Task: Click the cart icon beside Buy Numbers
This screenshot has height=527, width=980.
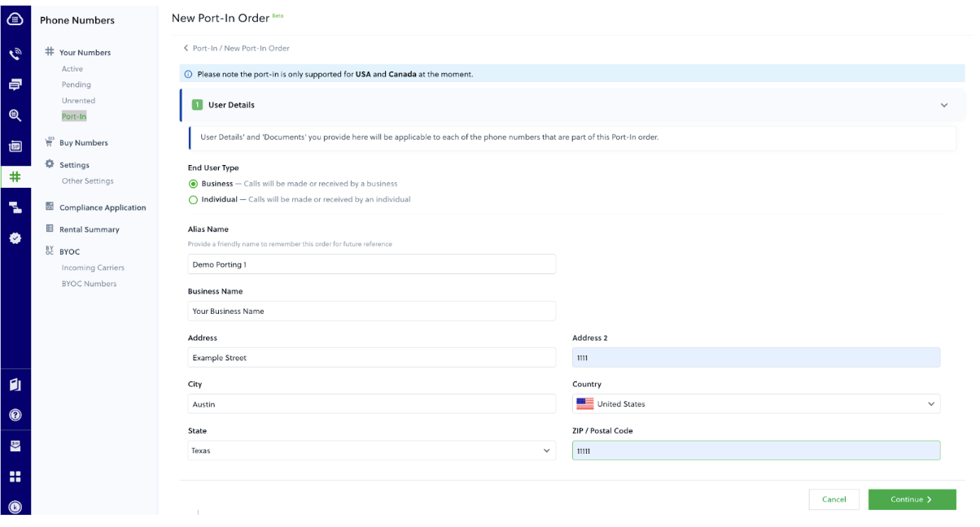Action: (50, 142)
